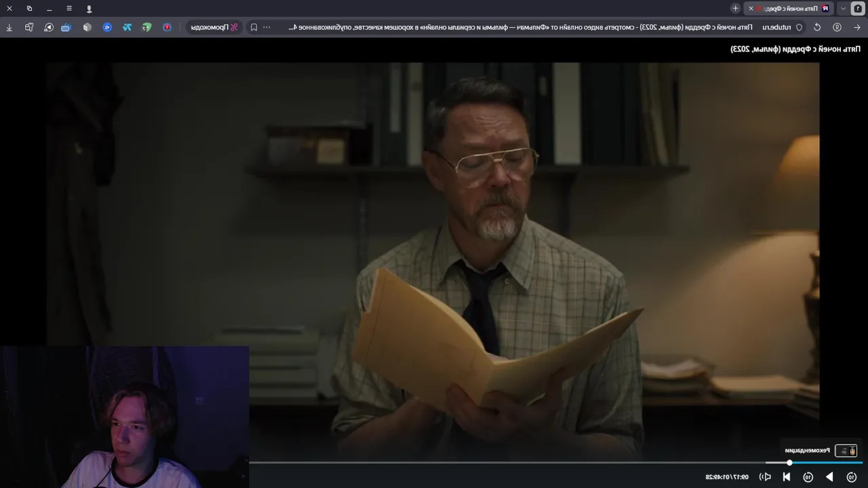
Task: Click the rutube.ru domain in address bar
Action: pos(776,27)
